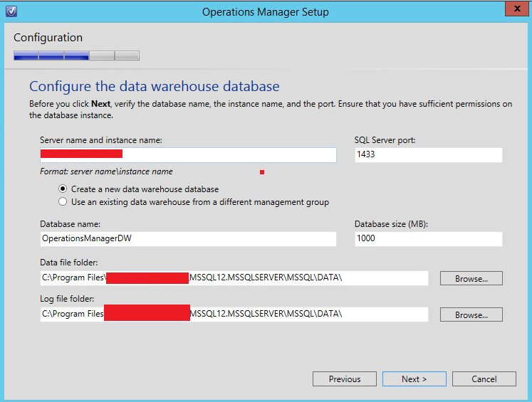Click the Configure the data warehouse database heading
Image resolution: width=532 pixels, height=402 pixels.
pyautogui.click(x=155, y=86)
